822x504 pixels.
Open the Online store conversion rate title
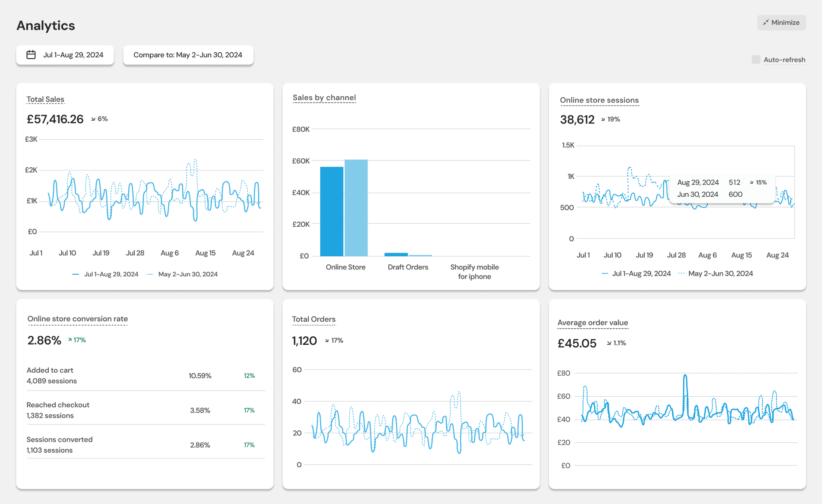click(x=77, y=319)
